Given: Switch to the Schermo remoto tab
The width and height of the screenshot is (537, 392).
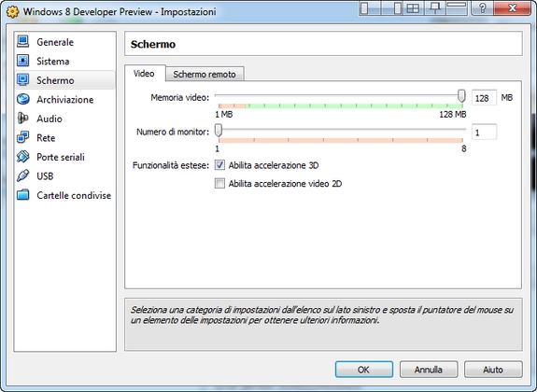Looking at the screenshot, I should 205,75.
